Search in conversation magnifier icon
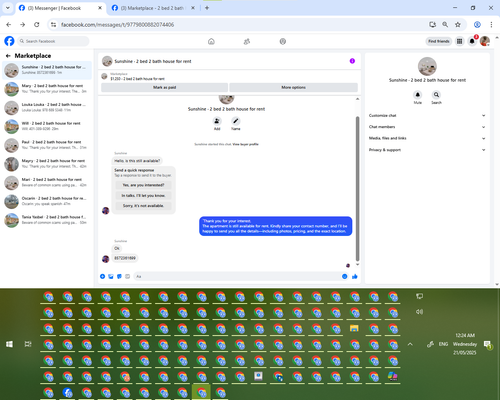This screenshot has height=400, width=500. pos(436,95)
